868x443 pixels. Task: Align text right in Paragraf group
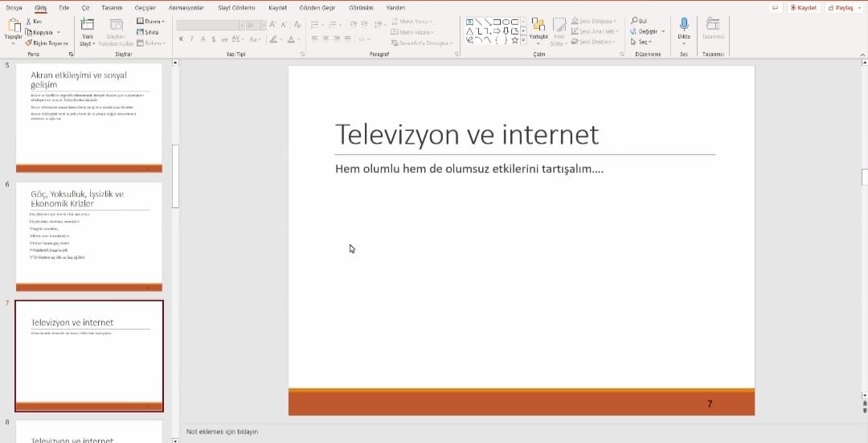click(337, 39)
